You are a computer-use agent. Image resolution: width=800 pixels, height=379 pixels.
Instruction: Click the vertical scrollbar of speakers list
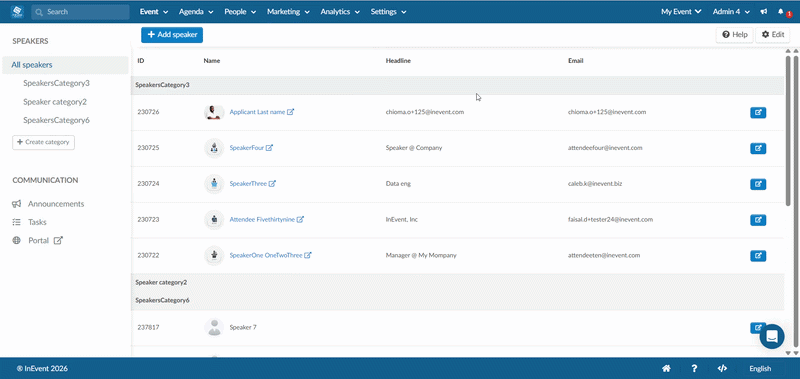pos(788,130)
